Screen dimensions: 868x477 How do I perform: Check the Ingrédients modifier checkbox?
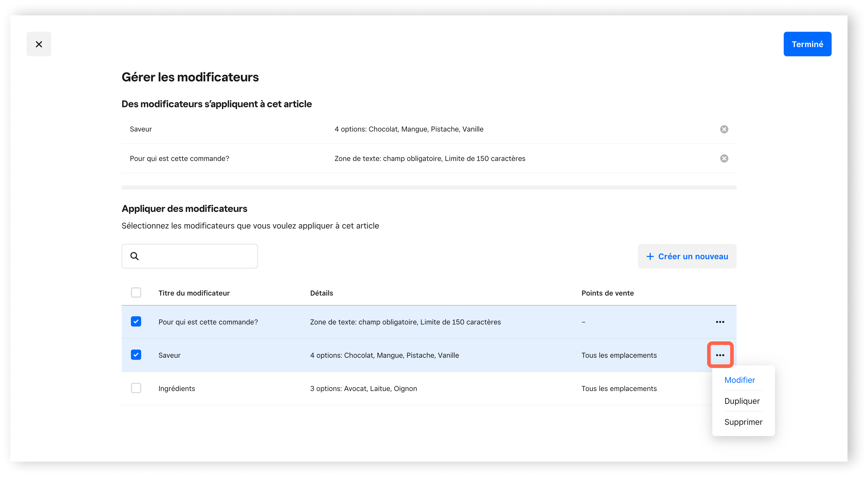click(136, 388)
